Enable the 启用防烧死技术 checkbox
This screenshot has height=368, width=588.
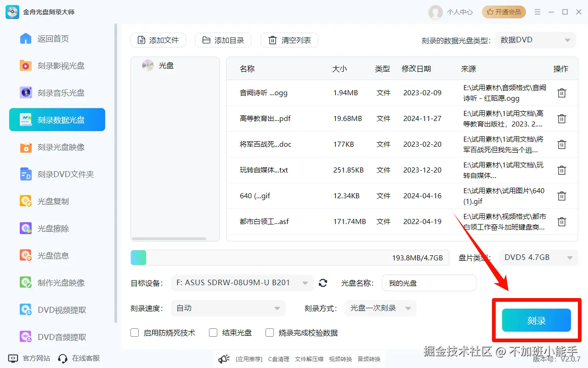point(135,333)
